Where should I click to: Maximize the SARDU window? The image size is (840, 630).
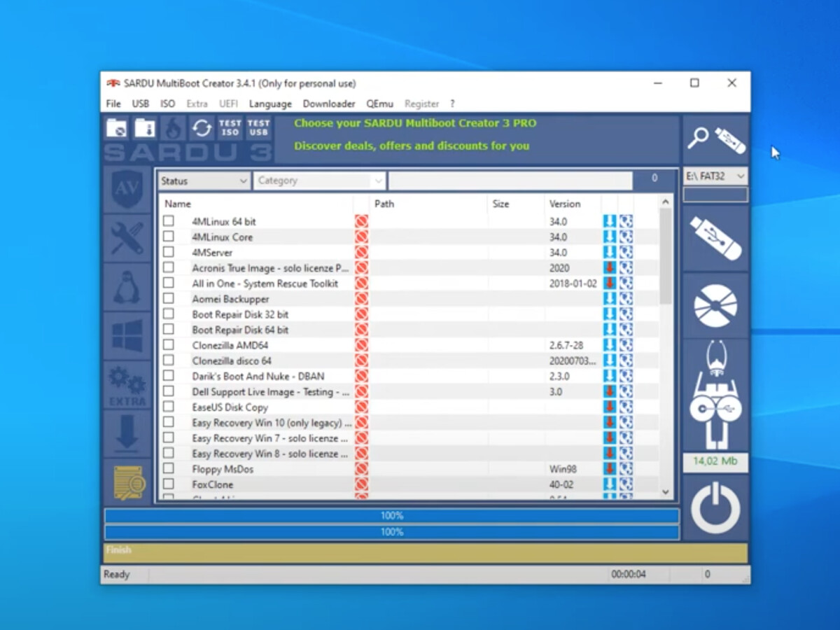coord(694,83)
